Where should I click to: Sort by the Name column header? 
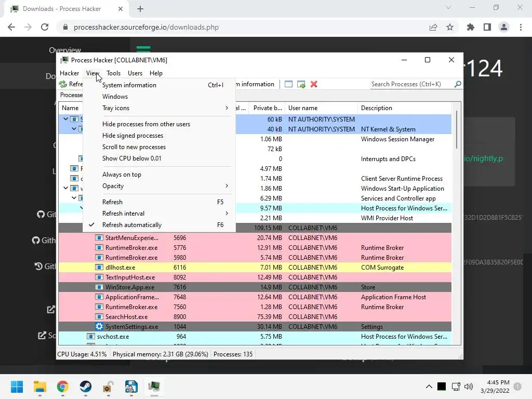point(70,108)
